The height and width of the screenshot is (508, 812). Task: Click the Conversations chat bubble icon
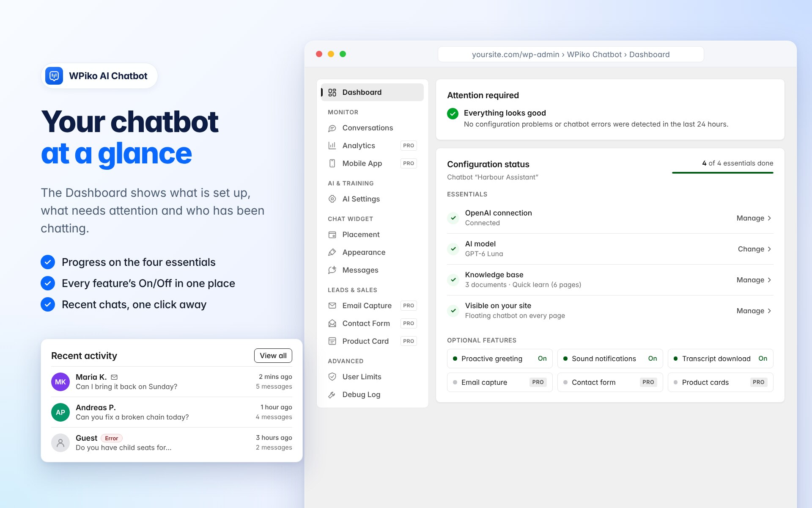tap(332, 128)
